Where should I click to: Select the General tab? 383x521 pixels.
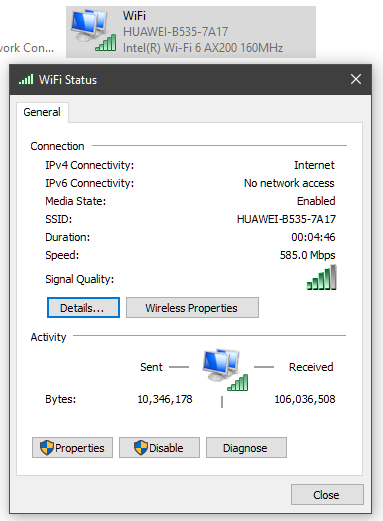point(42,112)
